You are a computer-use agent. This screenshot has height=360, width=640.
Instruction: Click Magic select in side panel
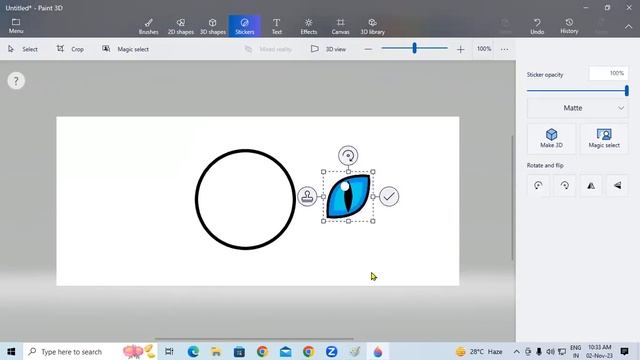tap(604, 138)
